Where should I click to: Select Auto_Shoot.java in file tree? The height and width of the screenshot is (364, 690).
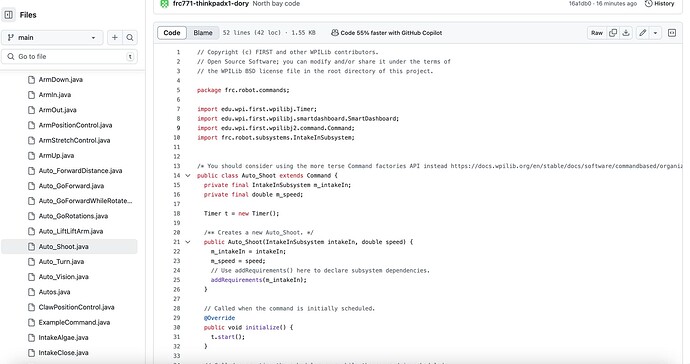(x=70, y=246)
